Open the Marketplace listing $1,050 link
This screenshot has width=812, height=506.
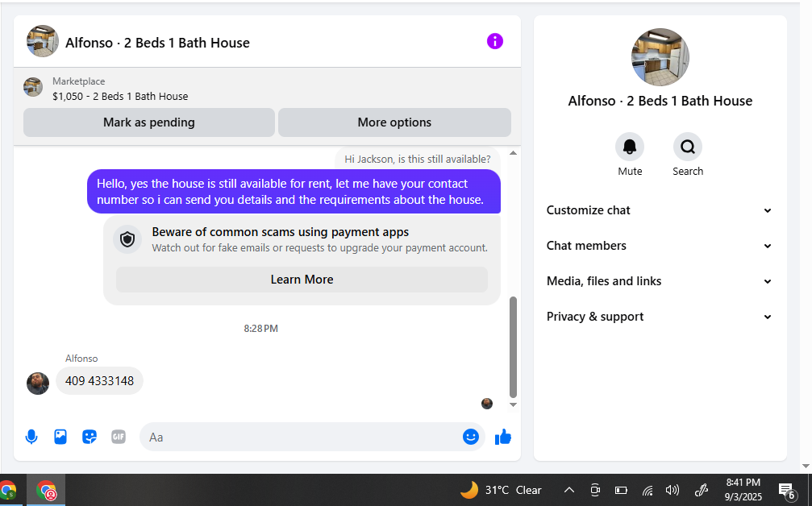tap(120, 96)
